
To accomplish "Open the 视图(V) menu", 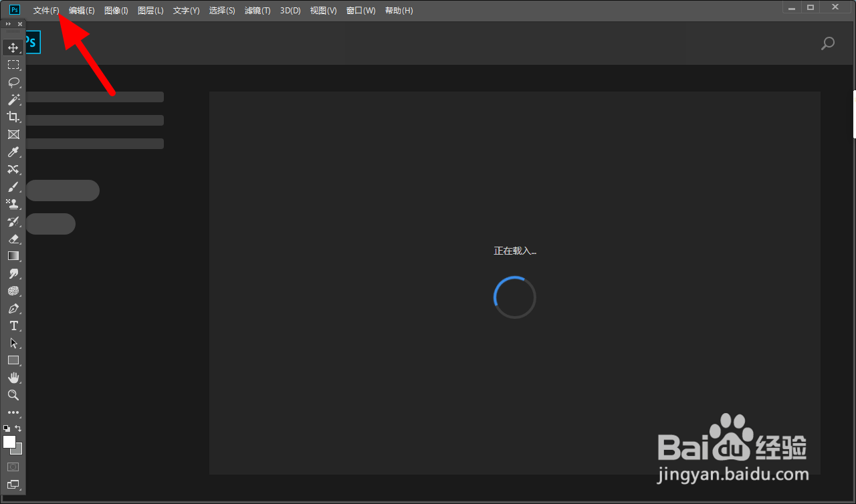I will pos(324,11).
